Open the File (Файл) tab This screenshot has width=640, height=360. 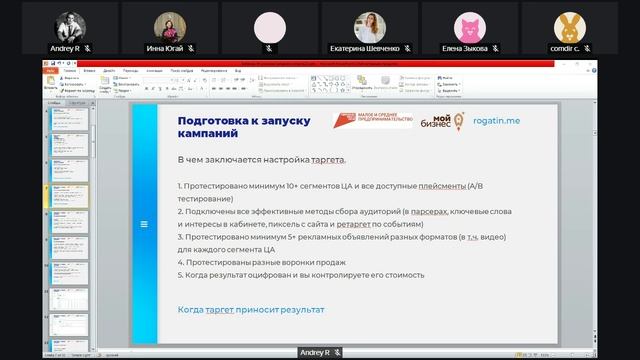coord(51,71)
